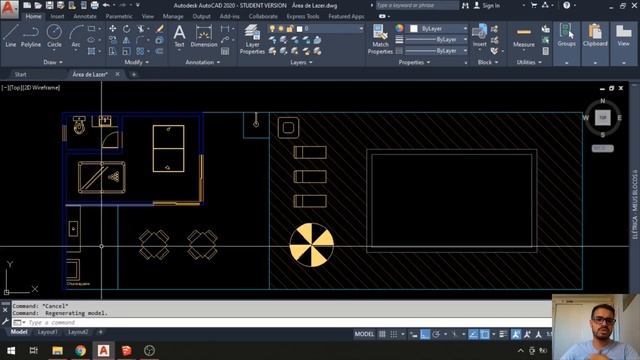Click the Open file icon
Viewport: 640px width, 360px height.
(38, 5)
